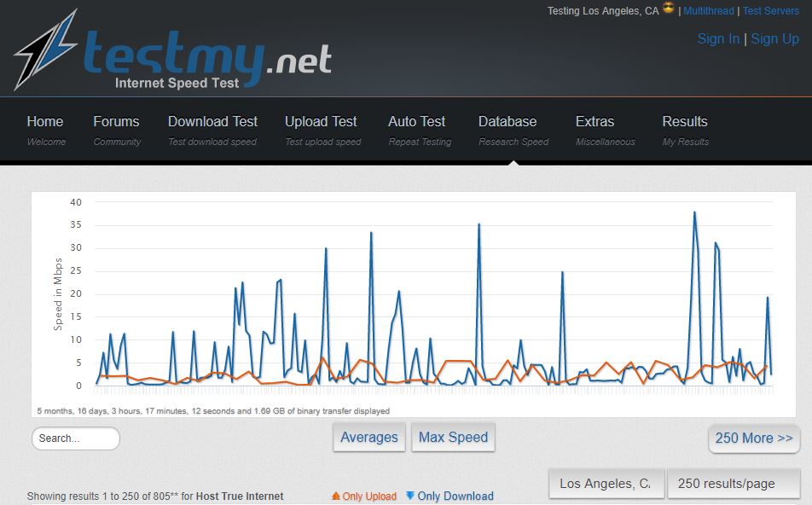Click 'Host True Internet' text
Image resolution: width=812 pixels, height=505 pixels.
(x=240, y=496)
